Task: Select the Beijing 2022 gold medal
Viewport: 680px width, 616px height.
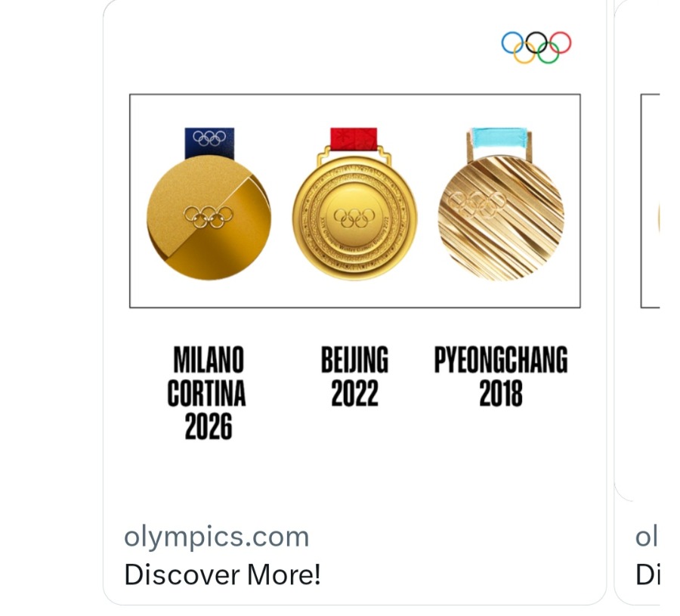Action: [x=355, y=218]
